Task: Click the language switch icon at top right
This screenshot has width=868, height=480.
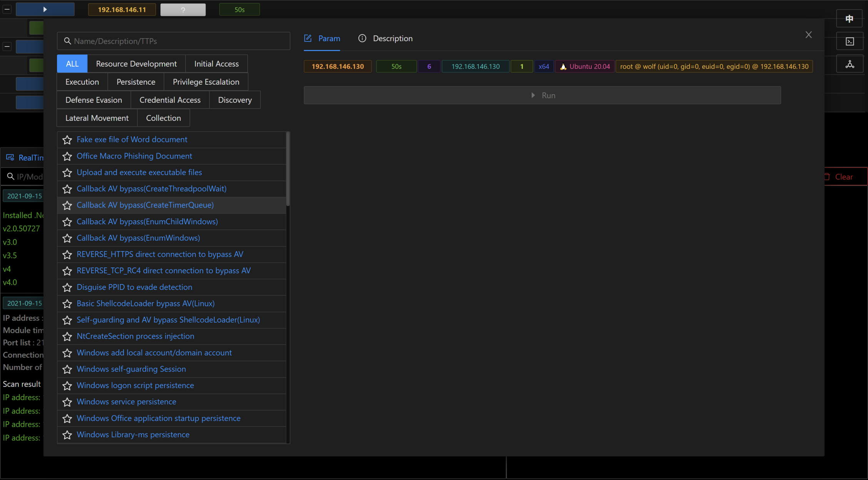Action: pos(850,18)
